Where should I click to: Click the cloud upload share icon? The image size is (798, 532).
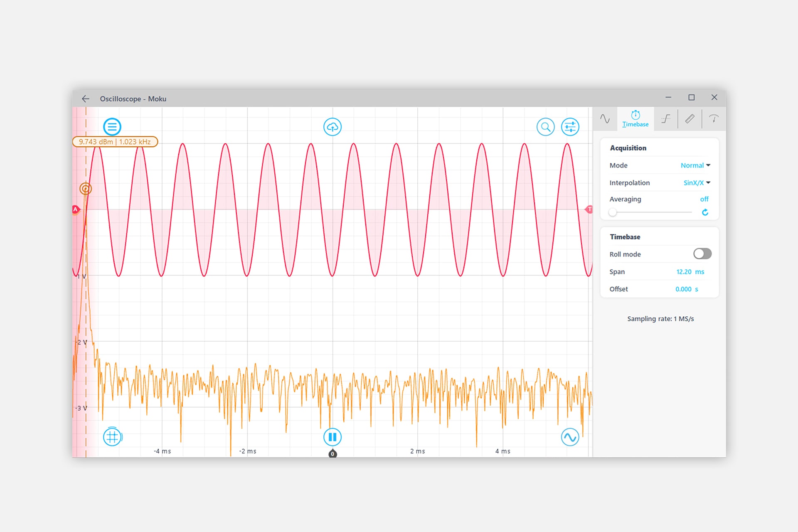tap(332, 127)
